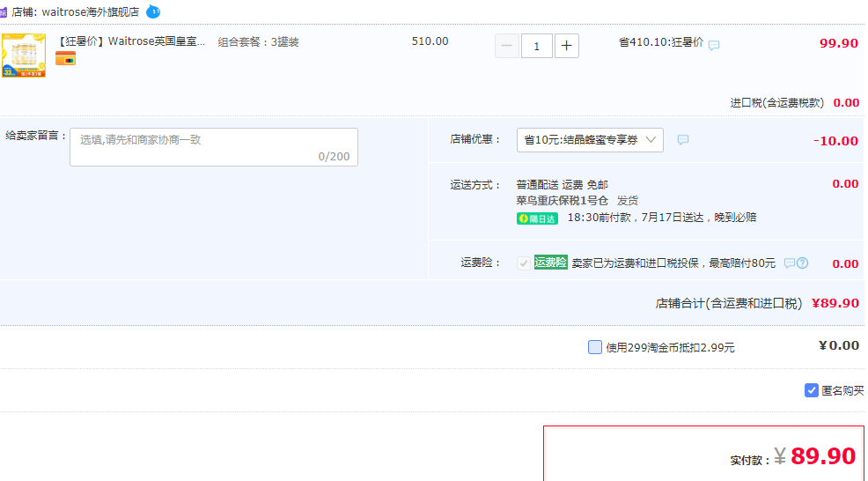This screenshot has height=481, width=868.
Task: Click the final 实付款 amount 89.90
Action: [x=823, y=456]
